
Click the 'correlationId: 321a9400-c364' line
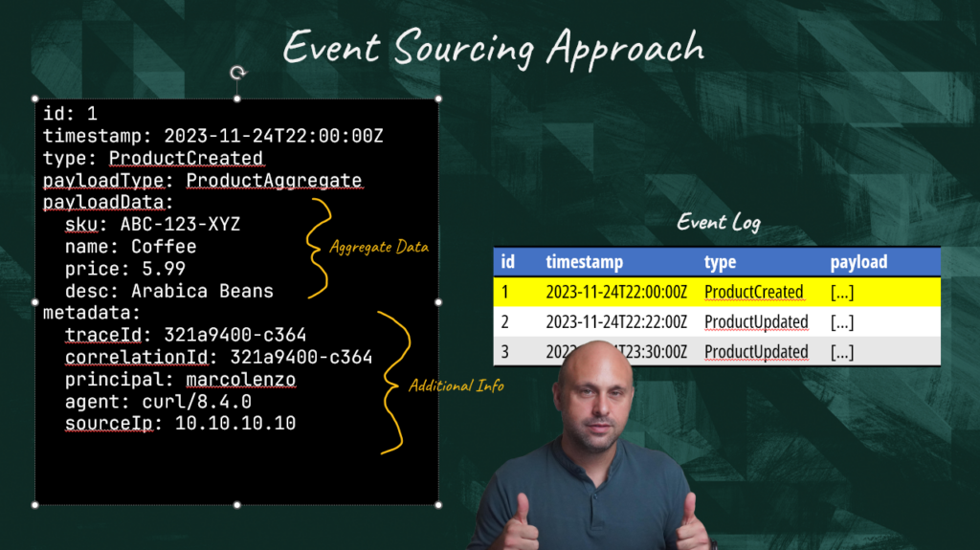[219, 358]
